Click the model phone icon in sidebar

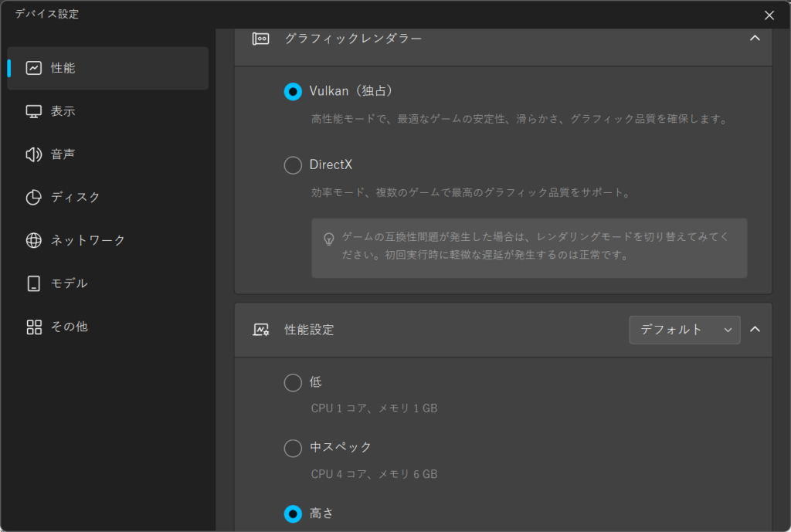[33, 283]
